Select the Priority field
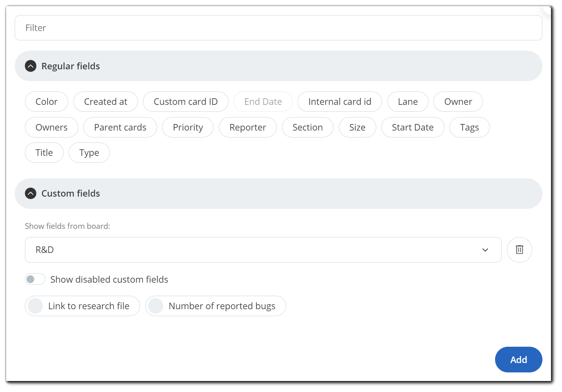The width and height of the screenshot is (562, 392). (188, 127)
